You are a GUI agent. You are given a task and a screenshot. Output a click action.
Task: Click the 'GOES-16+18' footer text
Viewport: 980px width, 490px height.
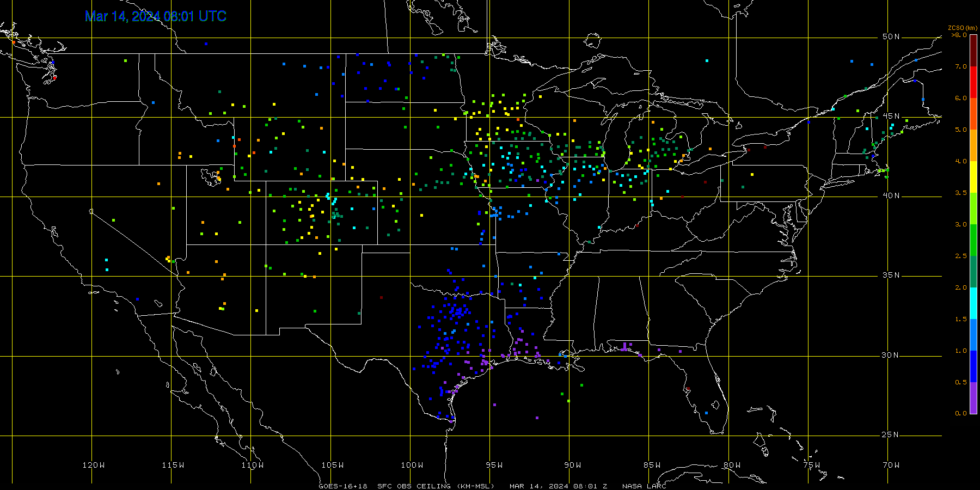click(343, 486)
